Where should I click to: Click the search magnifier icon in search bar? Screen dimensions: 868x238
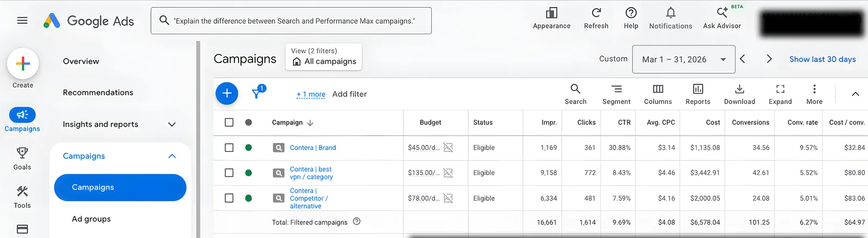pyautogui.click(x=164, y=21)
